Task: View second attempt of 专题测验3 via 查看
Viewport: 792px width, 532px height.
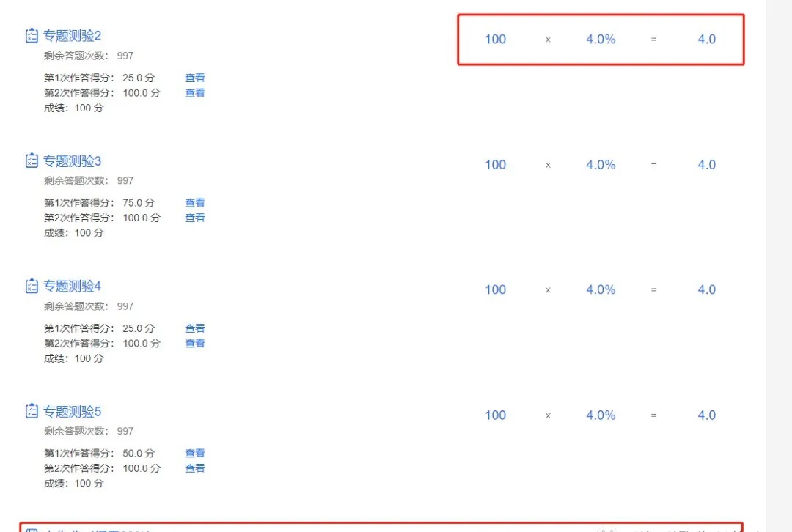Action: [x=195, y=218]
